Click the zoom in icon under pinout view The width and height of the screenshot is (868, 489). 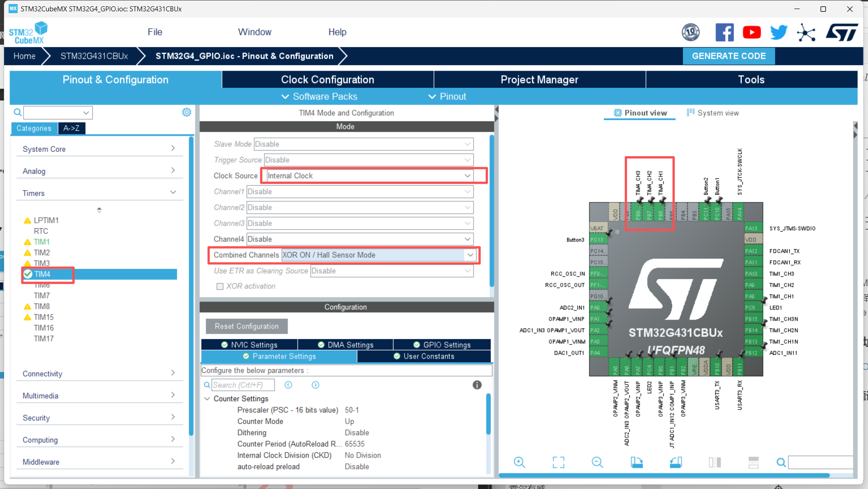click(519, 462)
